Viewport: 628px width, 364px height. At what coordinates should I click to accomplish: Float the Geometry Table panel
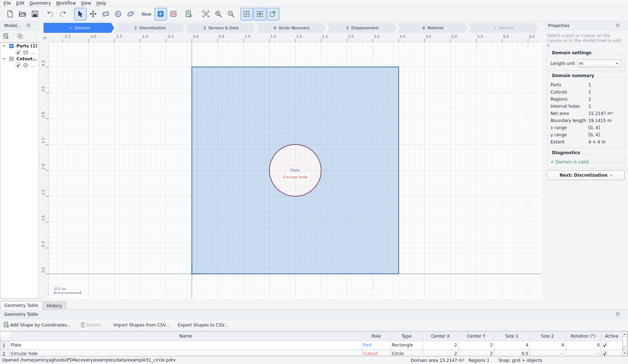click(x=618, y=314)
